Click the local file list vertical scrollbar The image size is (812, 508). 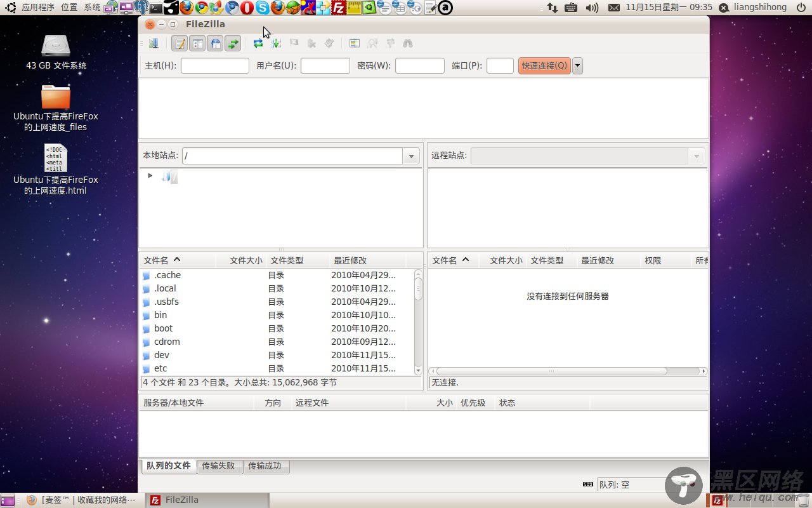point(418,321)
